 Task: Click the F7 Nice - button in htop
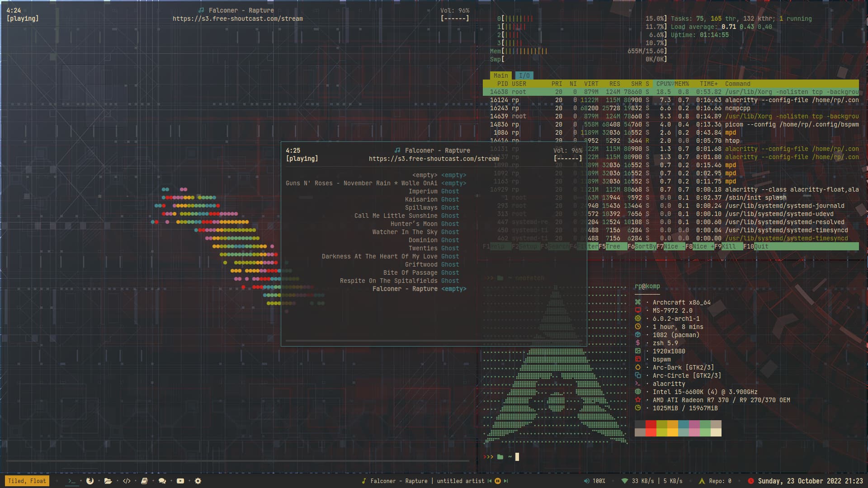pos(670,246)
